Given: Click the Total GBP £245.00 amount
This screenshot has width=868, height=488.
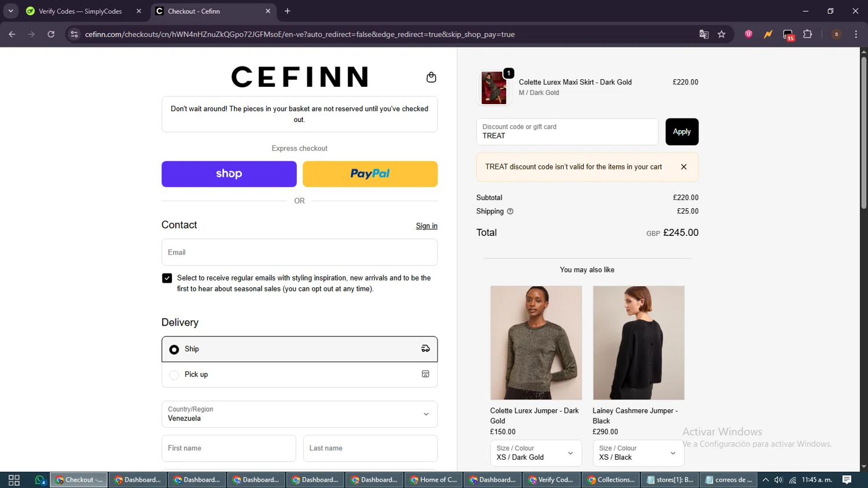Looking at the screenshot, I should coord(672,232).
